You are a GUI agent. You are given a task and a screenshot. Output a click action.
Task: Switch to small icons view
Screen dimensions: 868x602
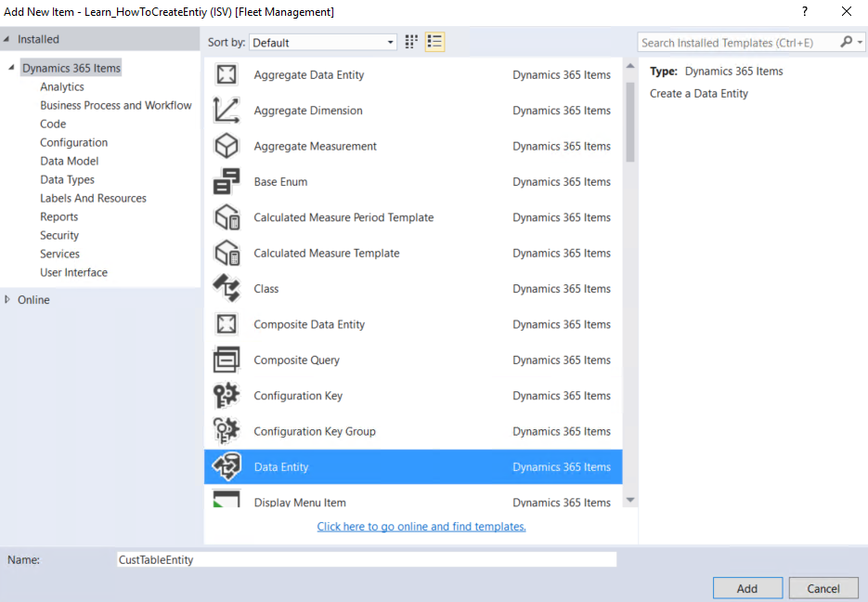click(411, 42)
